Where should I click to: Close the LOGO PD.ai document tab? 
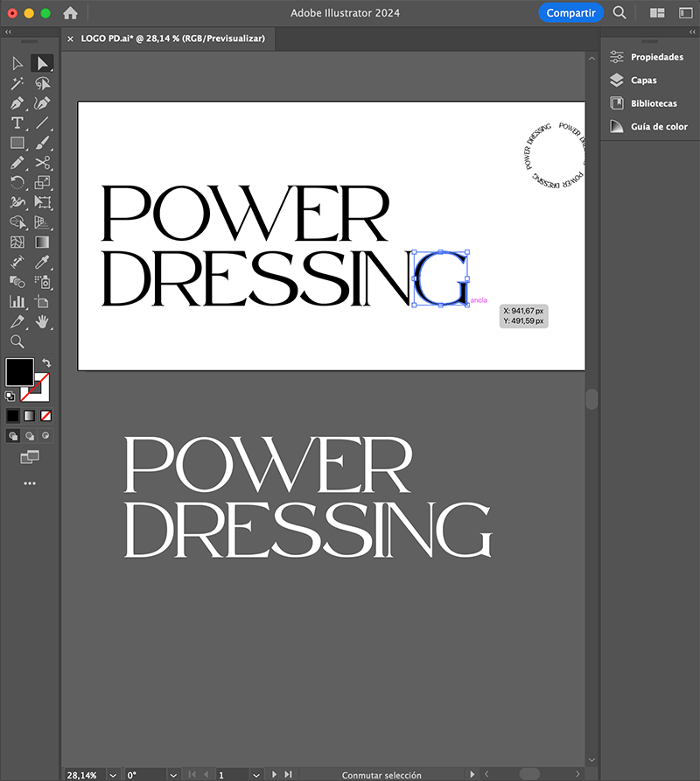coord(70,39)
